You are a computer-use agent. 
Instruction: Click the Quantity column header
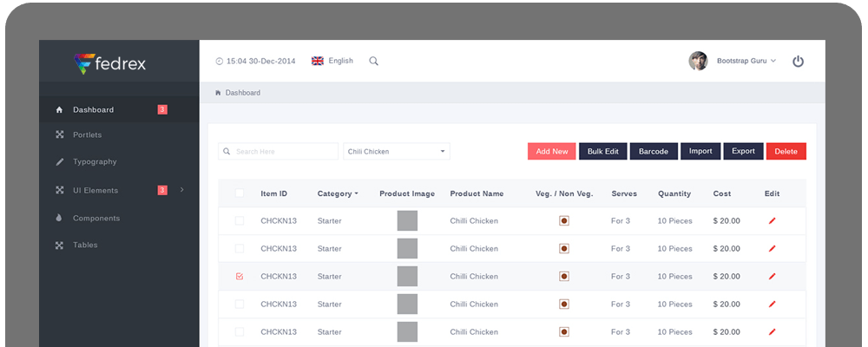[674, 193]
